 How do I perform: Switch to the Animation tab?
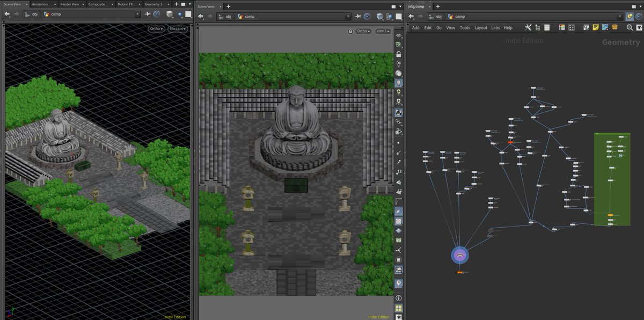click(x=42, y=4)
